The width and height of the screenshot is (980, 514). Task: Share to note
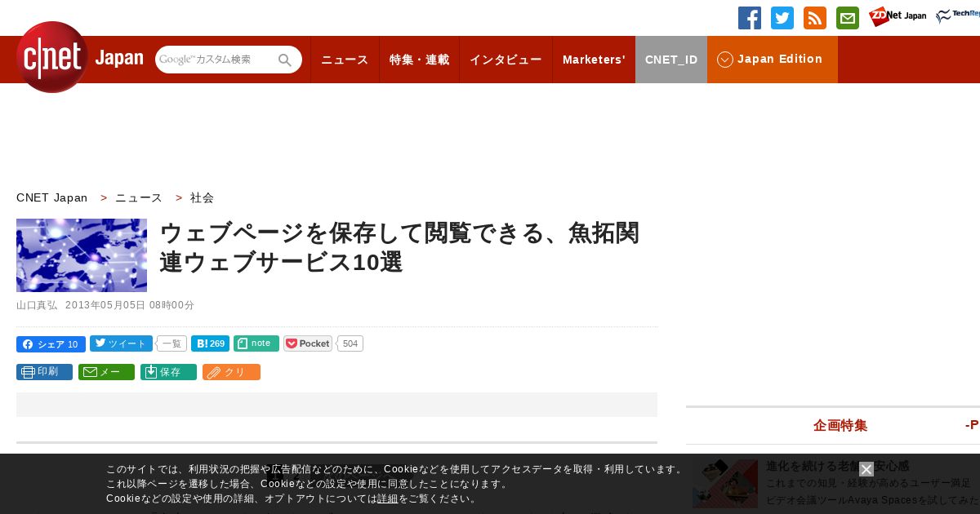coord(256,343)
